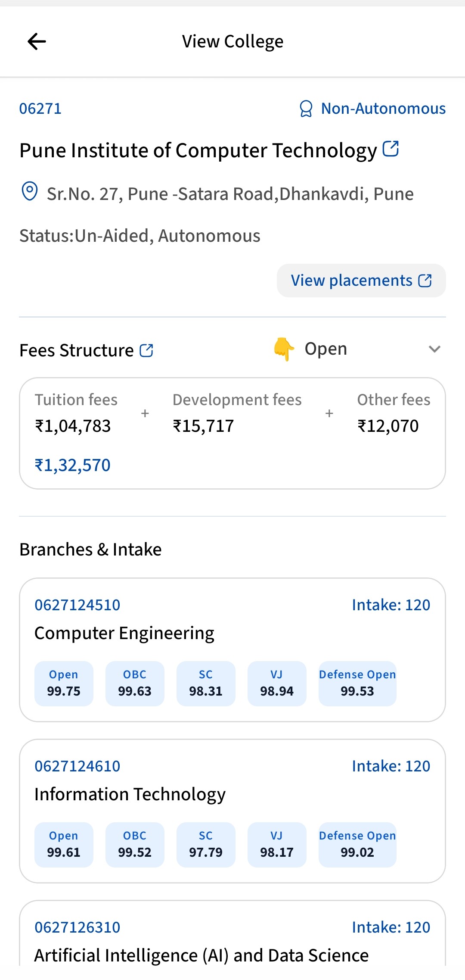
Task: Tap other fees amount ₹12,070
Action: (x=388, y=426)
